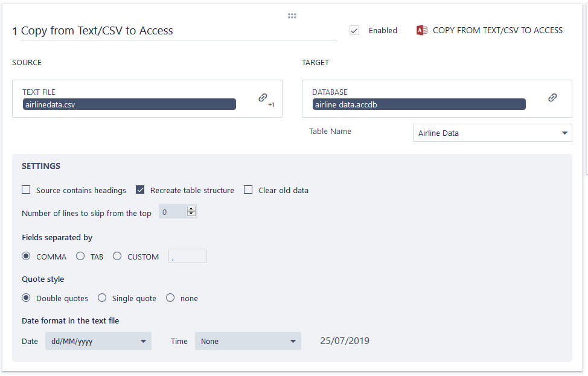The image size is (588, 376).
Task: Enable Source contains headings
Action: coord(26,190)
